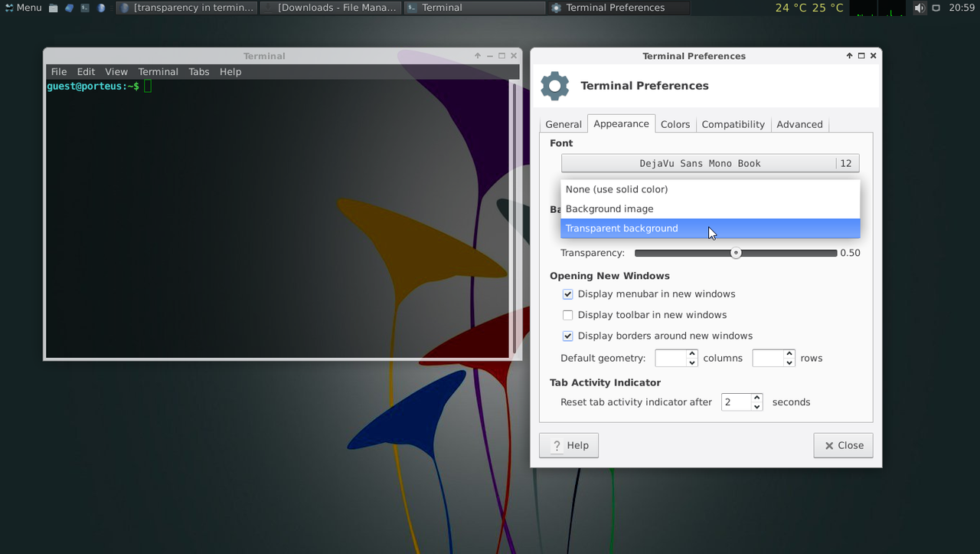
Task: Switch to the Colors tab
Action: click(675, 124)
